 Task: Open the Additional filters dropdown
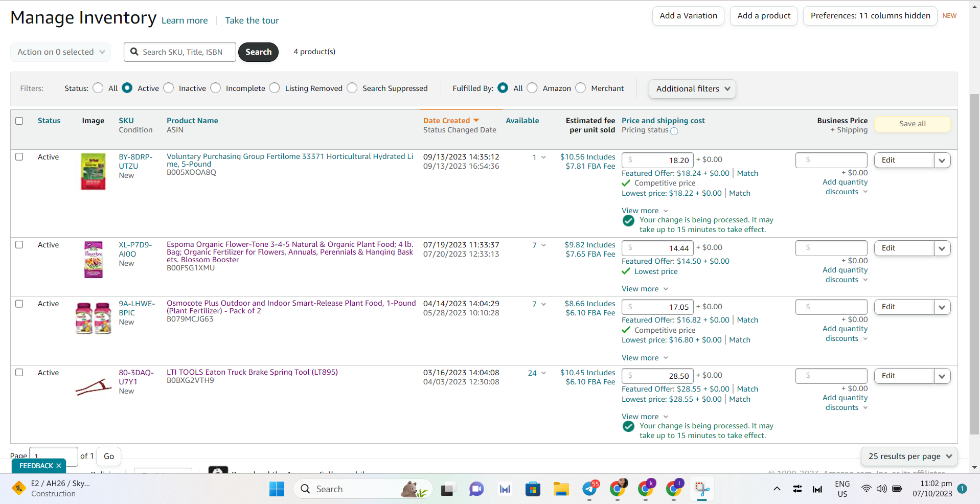pyautogui.click(x=693, y=89)
